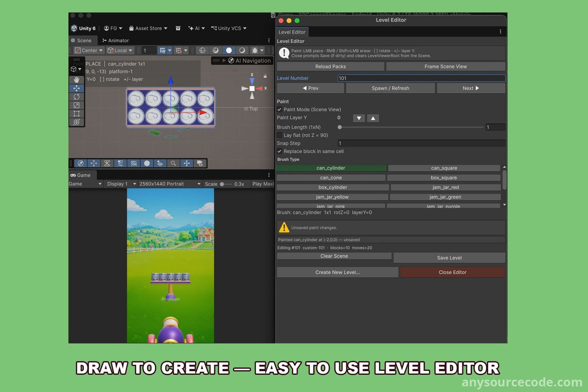Viewport: 588px width, 392px height.
Task: Click the Save Level button
Action: point(449,258)
